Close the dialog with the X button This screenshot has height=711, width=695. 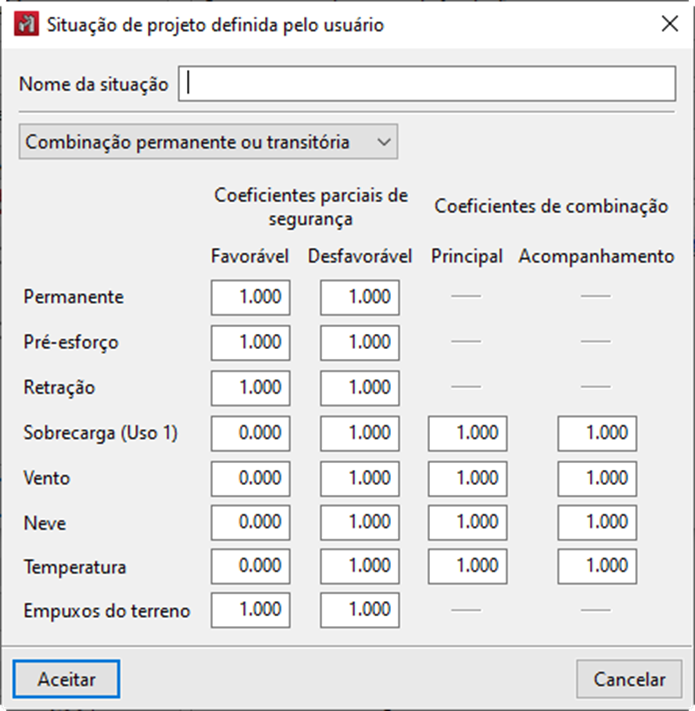pyautogui.click(x=670, y=24)
